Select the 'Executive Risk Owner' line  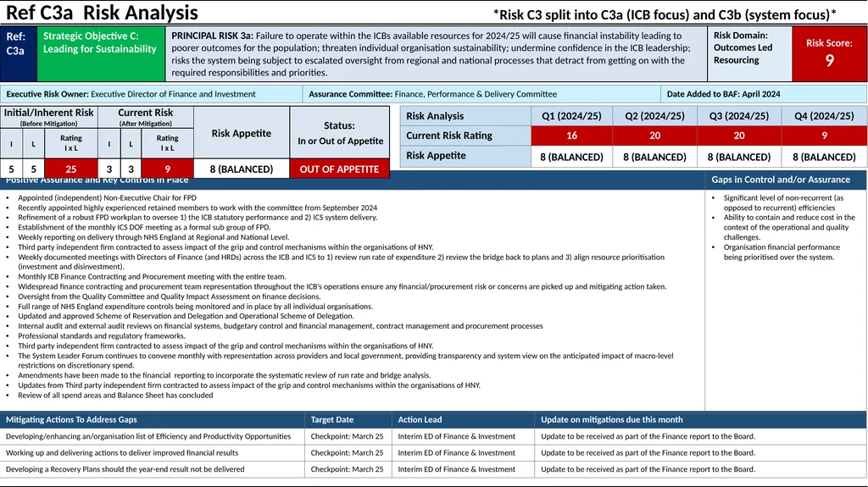131,94
